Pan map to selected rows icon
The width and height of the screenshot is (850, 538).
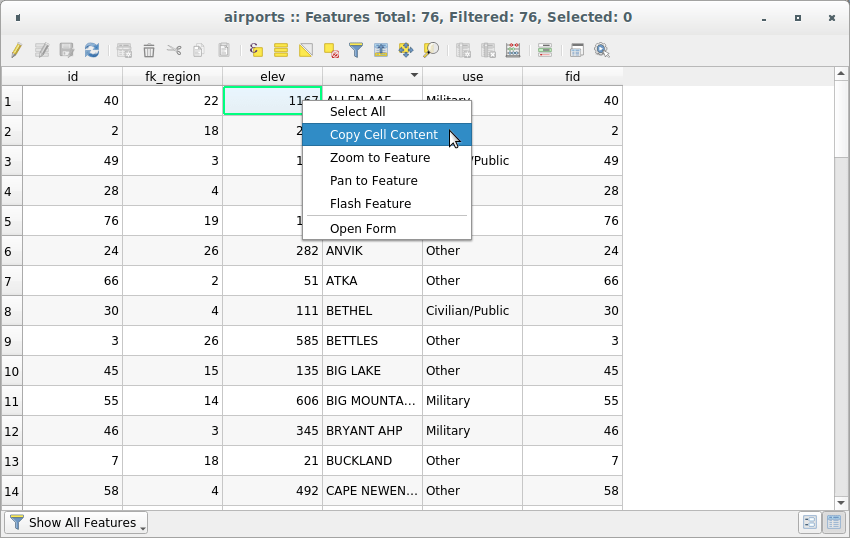coord(405,50)
